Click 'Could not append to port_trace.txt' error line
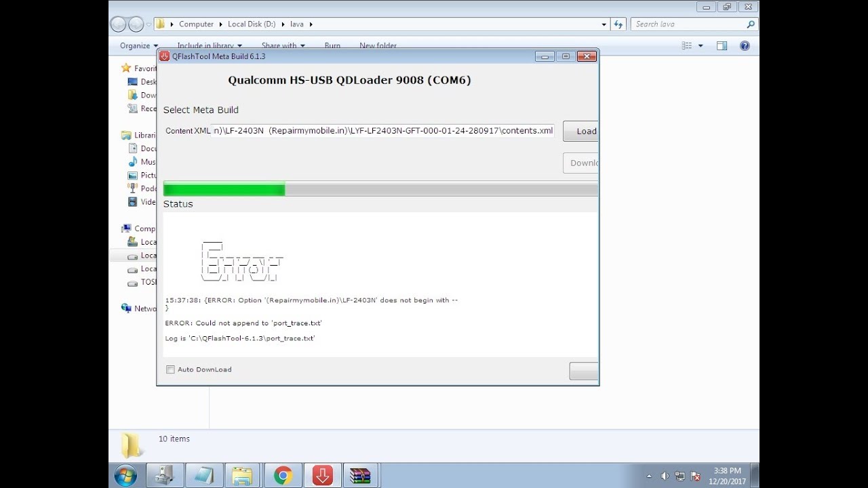Viewport: 868px width, 488px height. [x=243, y=323]
